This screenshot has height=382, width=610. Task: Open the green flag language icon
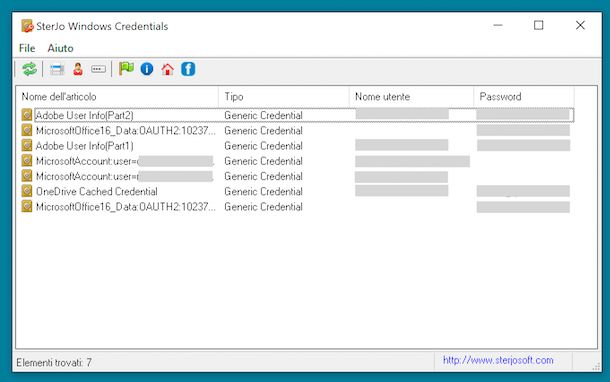coord(126,69)
